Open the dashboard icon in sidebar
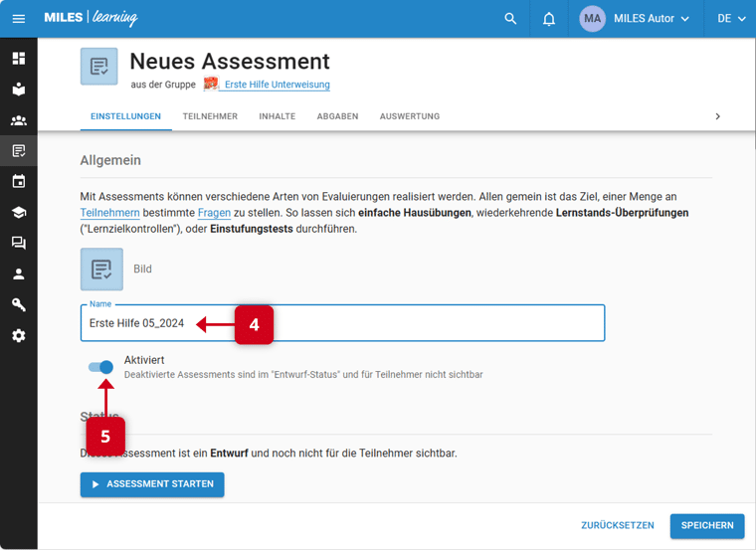756x550 pixels. [x=19, y=59]
